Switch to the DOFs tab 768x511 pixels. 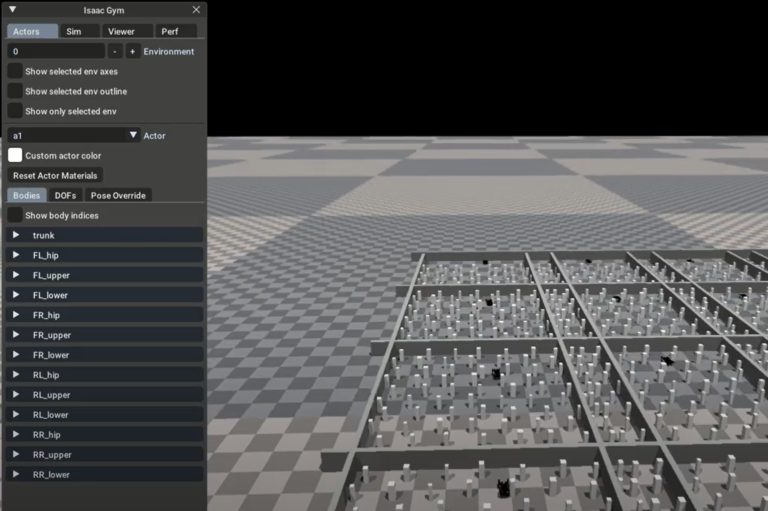coord(65,195)
